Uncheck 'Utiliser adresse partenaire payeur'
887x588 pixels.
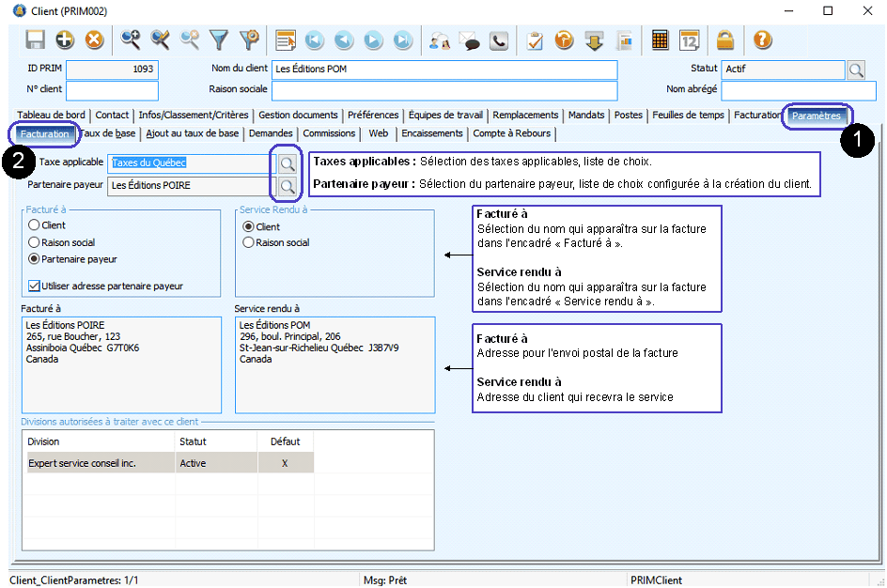tap(35, 286)
